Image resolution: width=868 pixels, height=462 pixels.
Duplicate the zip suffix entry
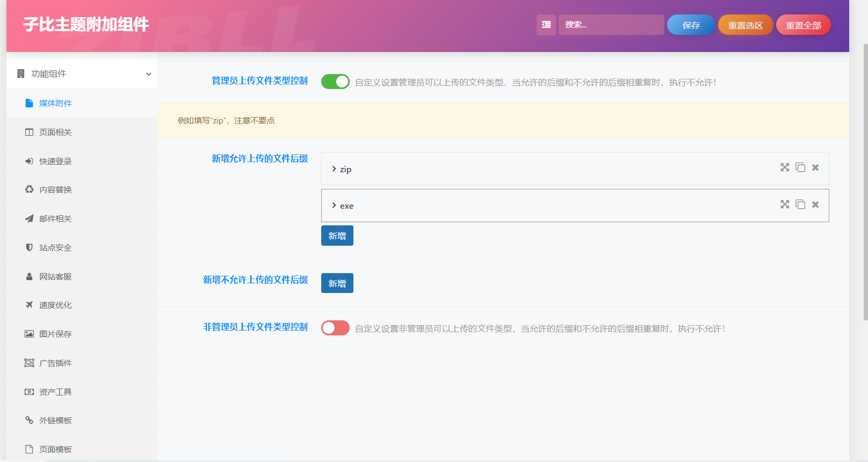(800, 167)
